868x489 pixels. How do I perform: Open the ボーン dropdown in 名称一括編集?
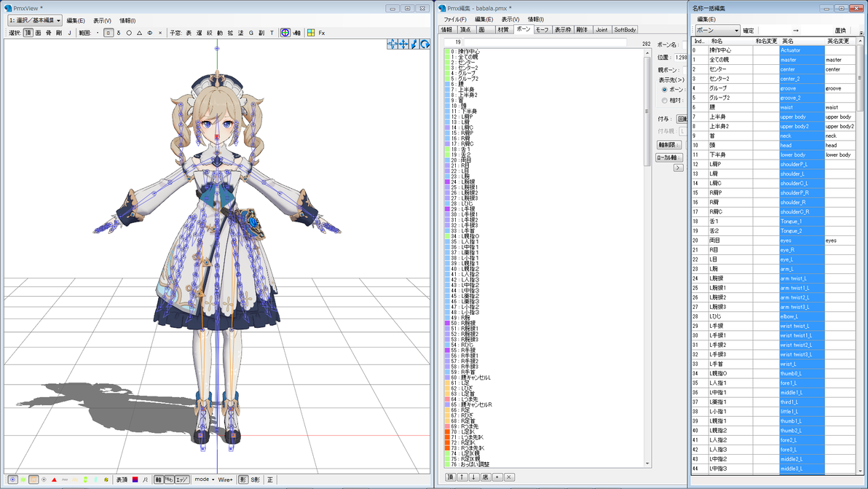coord(717,31)
